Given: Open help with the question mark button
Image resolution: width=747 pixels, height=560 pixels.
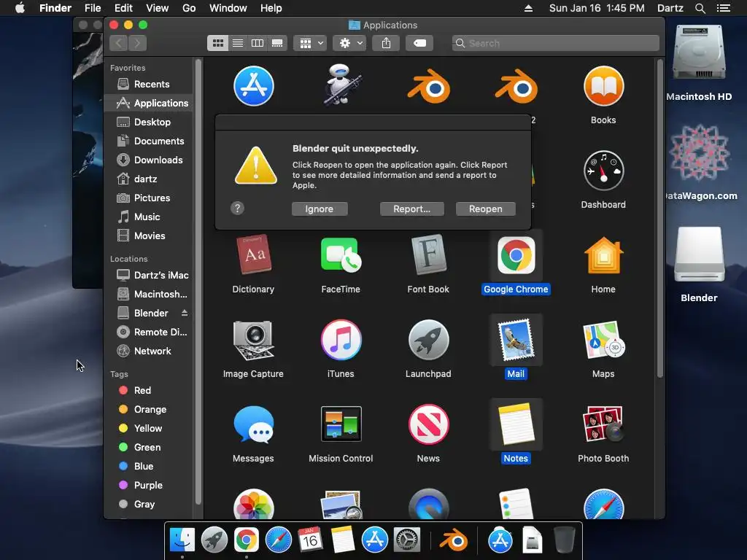Looking at the screenshot, I should click(x=237, y=208).
